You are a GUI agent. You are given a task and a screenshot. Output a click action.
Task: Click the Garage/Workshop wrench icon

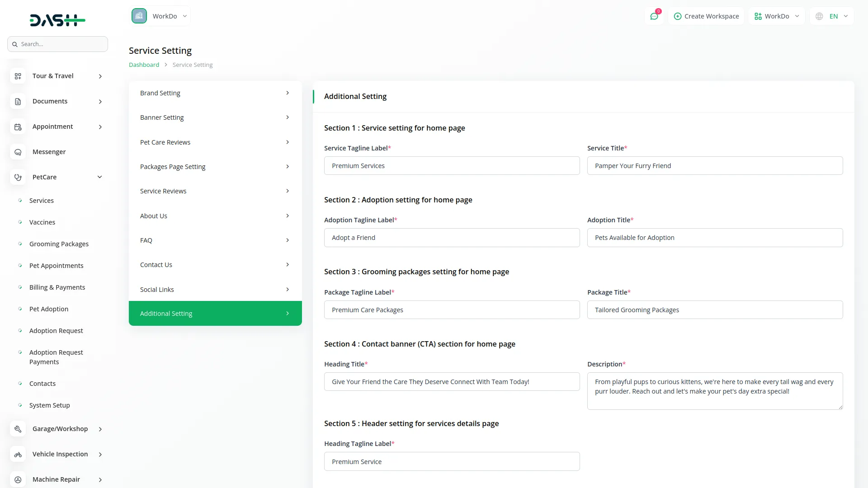pos(18,429)
